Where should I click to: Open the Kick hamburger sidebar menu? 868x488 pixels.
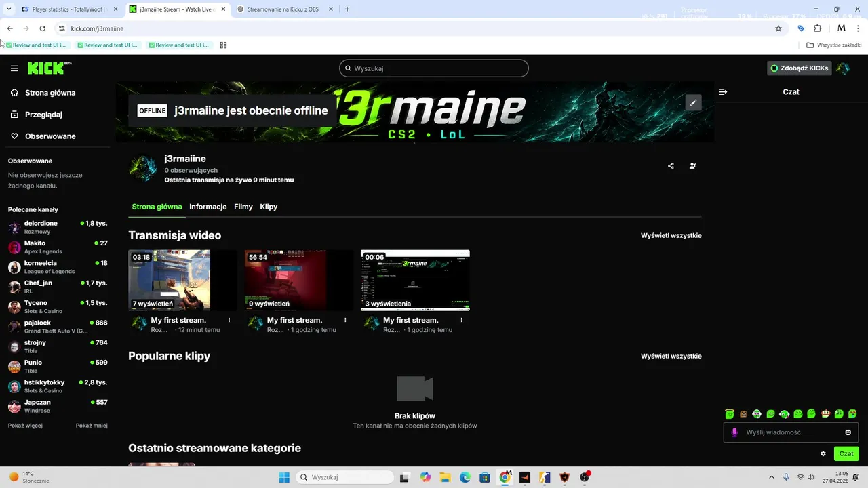pyautogui.click(x=14, y=68)
